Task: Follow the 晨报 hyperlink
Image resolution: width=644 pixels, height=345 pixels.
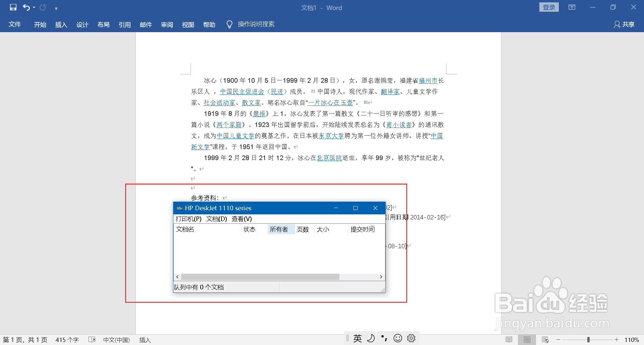Action: click(259, 114)
